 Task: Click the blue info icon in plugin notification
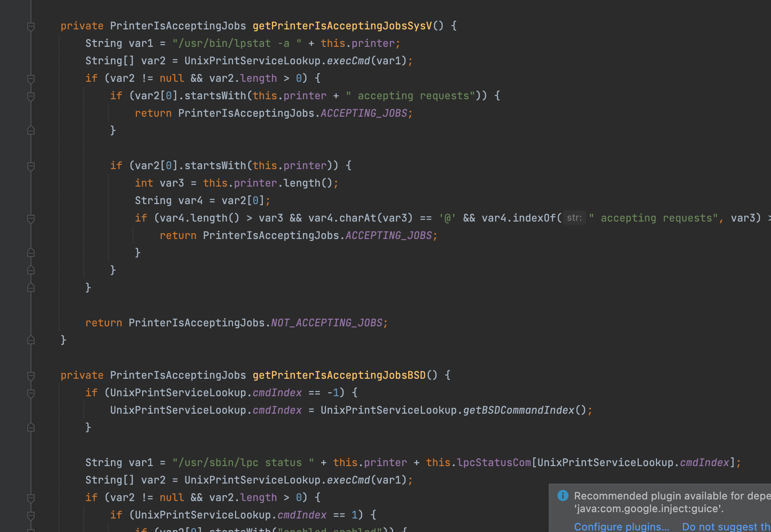coord(563,495)
